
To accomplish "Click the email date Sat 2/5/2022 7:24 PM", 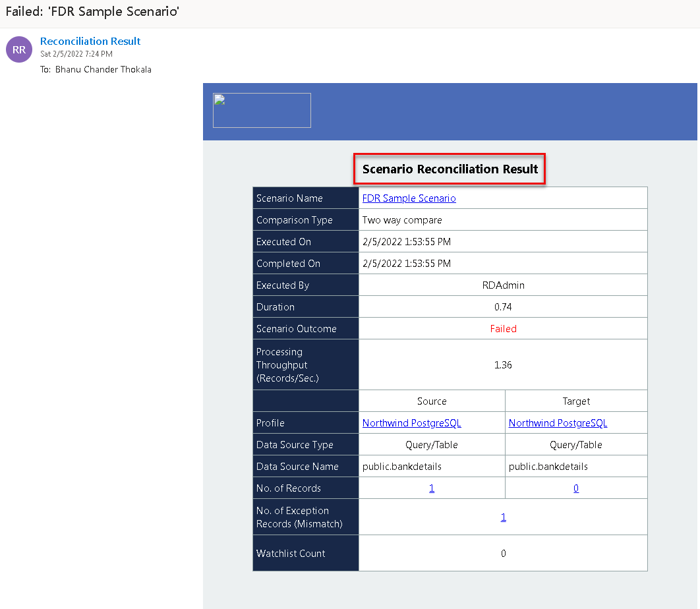I will point(76,53).
